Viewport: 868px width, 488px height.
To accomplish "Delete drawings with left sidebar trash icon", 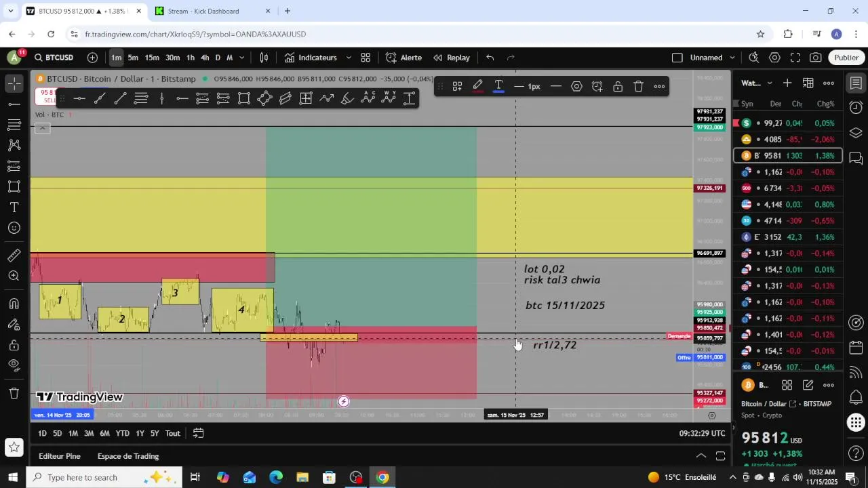I will [14, 393].
